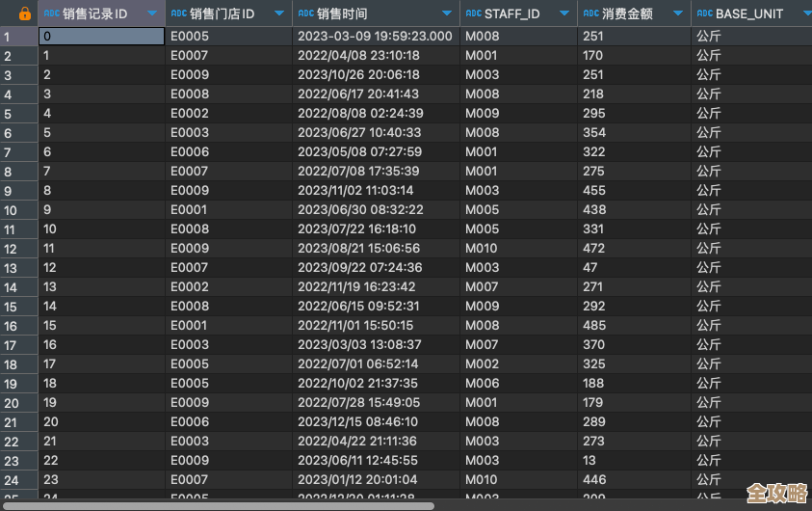Click the selected cell containing 0 in first row
The height and width of the screenshot is (511, 812).
(101, 37)
